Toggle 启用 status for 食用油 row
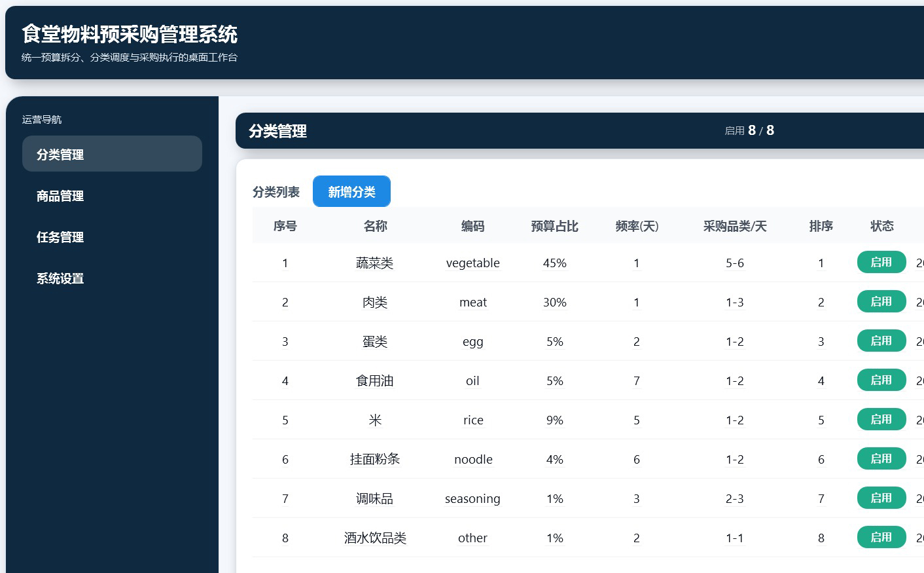924x573 pixels. pyautogui.click(x=881, y=380)
